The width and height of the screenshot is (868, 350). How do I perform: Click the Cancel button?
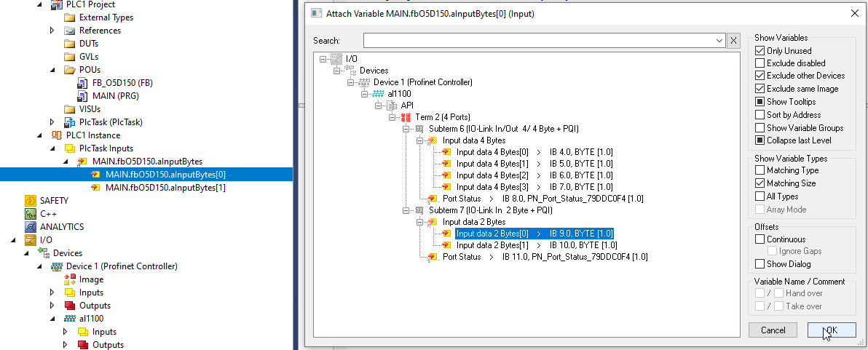click(x=773, y=330)
